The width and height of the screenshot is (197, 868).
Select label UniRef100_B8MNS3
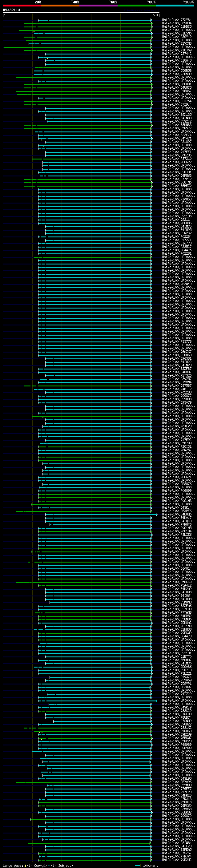pos(177,125)
